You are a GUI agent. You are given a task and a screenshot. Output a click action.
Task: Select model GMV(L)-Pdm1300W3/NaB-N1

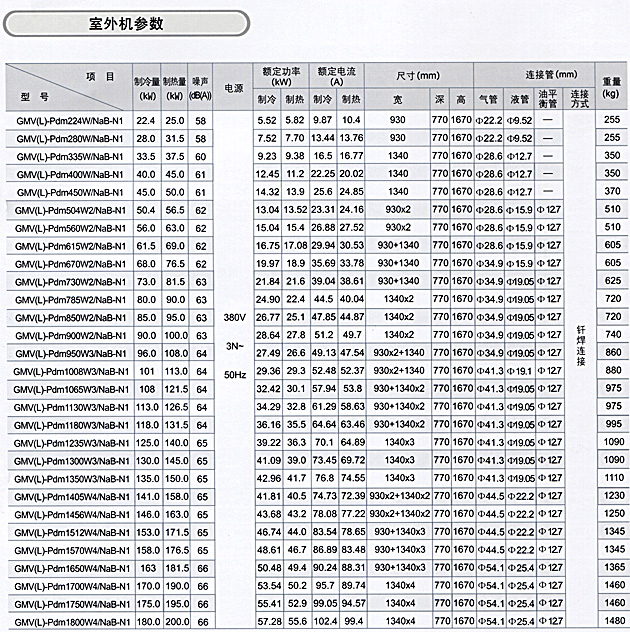click(71, 461)
